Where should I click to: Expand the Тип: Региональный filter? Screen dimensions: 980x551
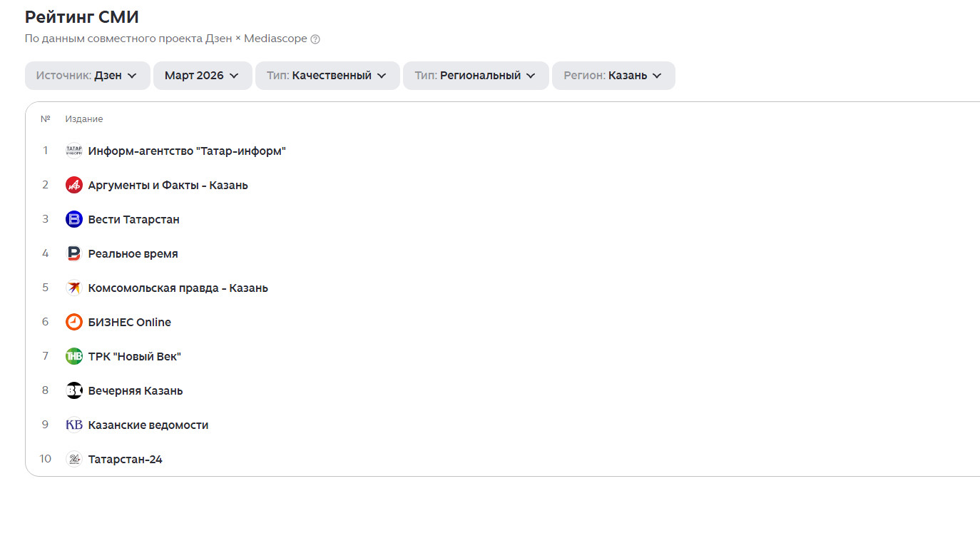coord(475,76)
